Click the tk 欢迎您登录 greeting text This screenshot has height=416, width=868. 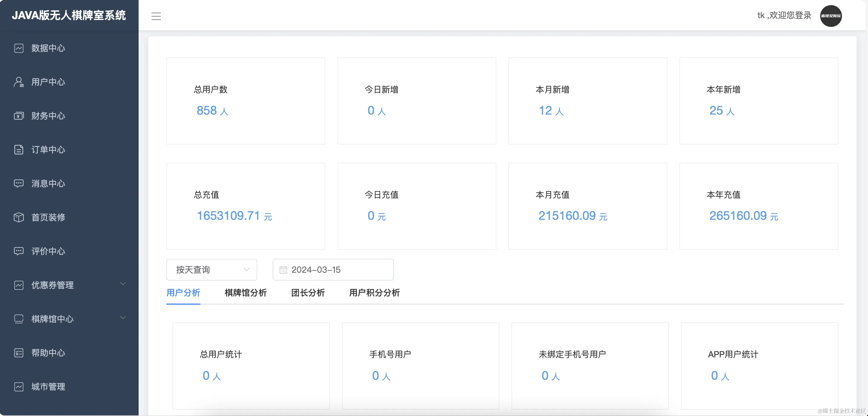click(784, 15)
